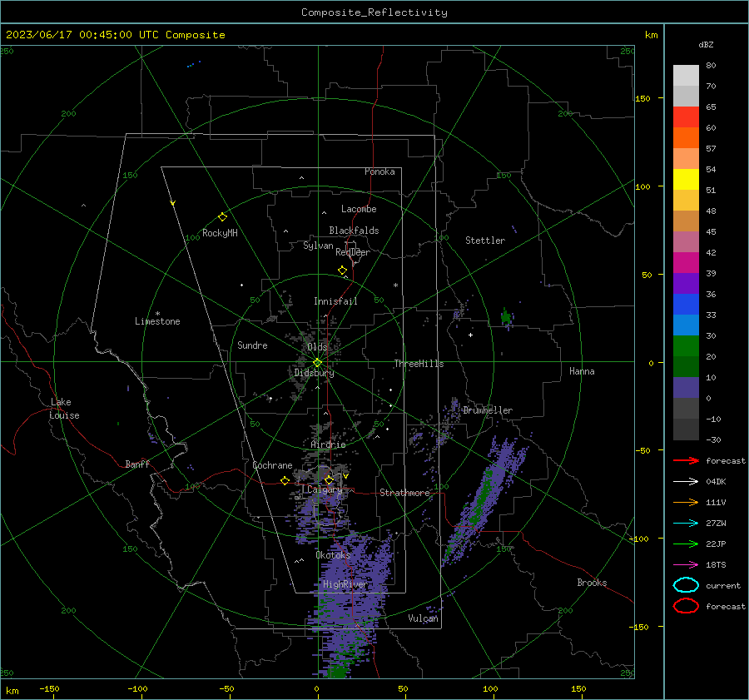The width and height of the screenshot is (749, 700).
Task: Click the Sylvan label
Action: tap(318, 246)
